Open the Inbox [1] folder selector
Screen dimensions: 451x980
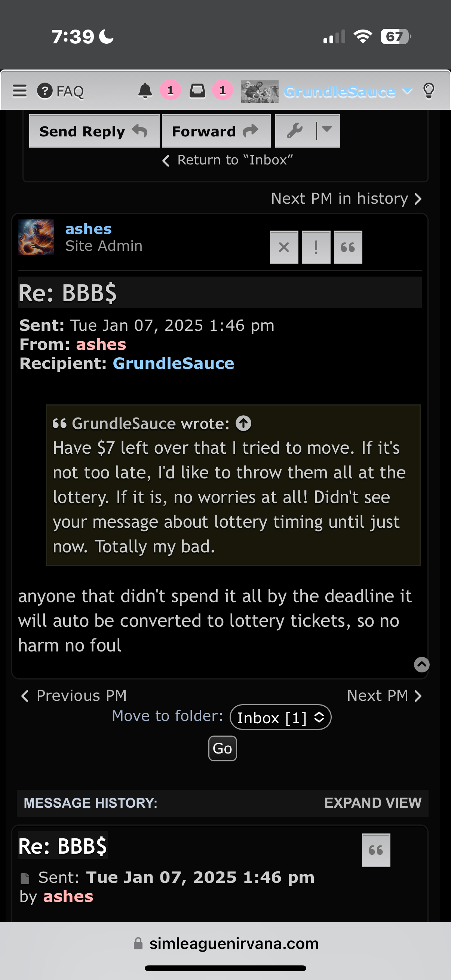tap(280, 717)
